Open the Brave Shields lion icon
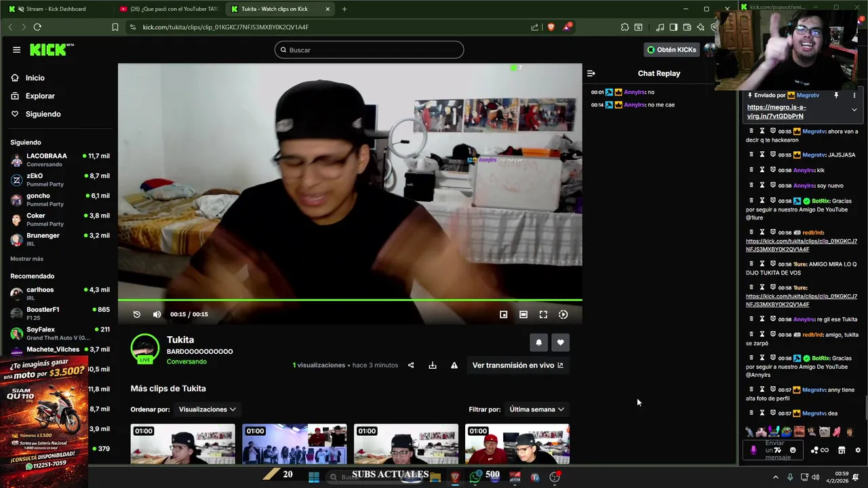 click(x=550, y=27)
